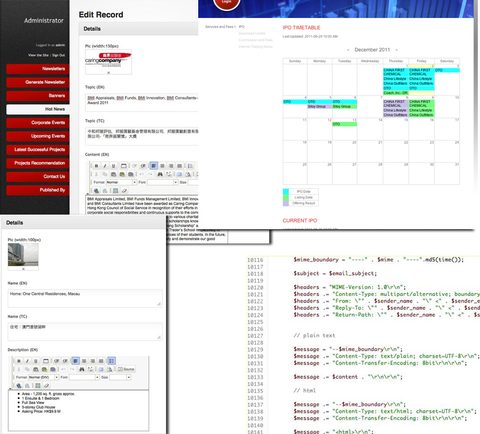Click the // plain text comment in code
This screenshot has width=480, height=434.
314,335
